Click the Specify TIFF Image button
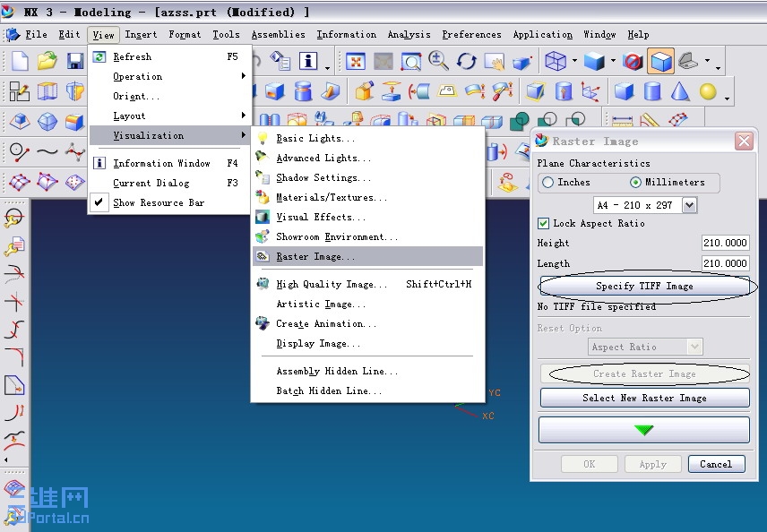 click(644, 286)
